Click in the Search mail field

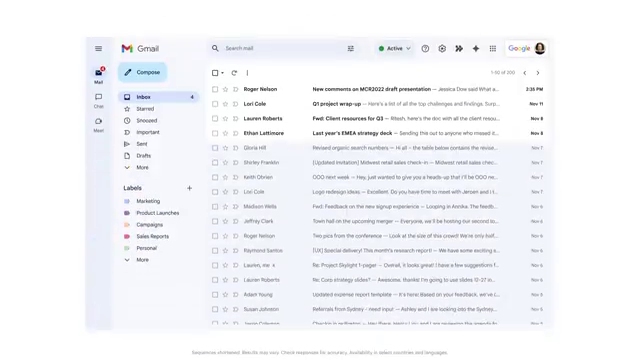(284, 49)
